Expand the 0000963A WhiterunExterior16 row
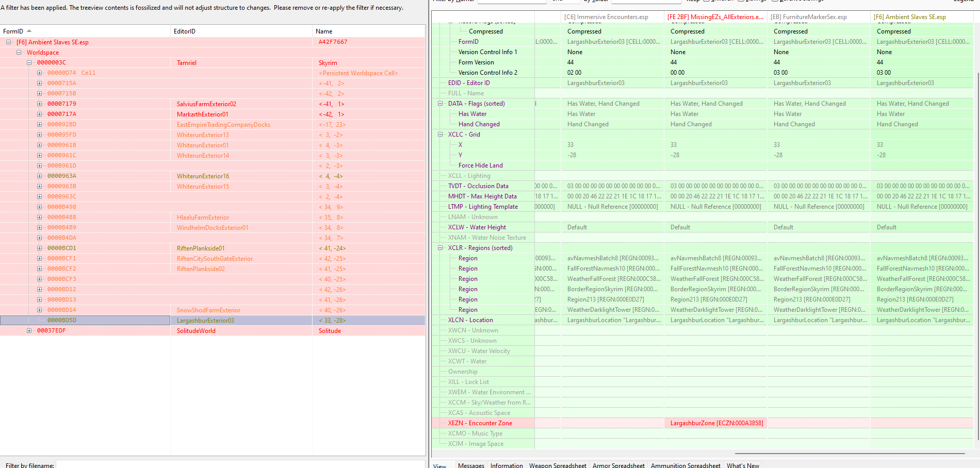This screenshot has height=468, width=980. click(39, 176)
